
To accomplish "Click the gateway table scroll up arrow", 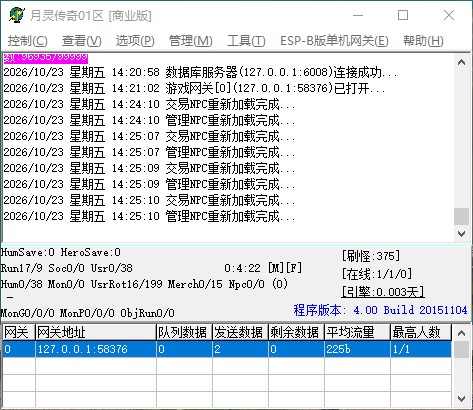I will pyautogui.click(x=462, y=333).
